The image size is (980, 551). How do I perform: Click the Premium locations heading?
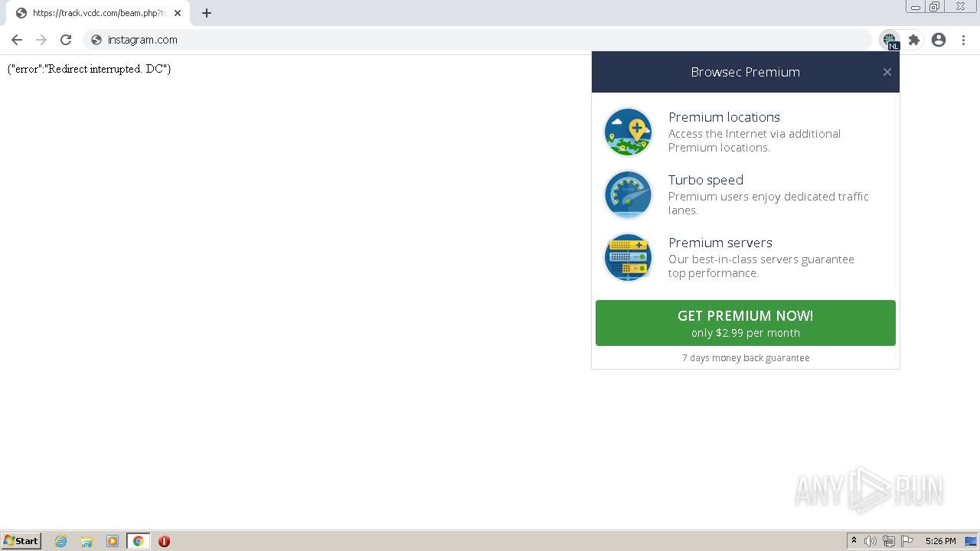pos(724,117)
